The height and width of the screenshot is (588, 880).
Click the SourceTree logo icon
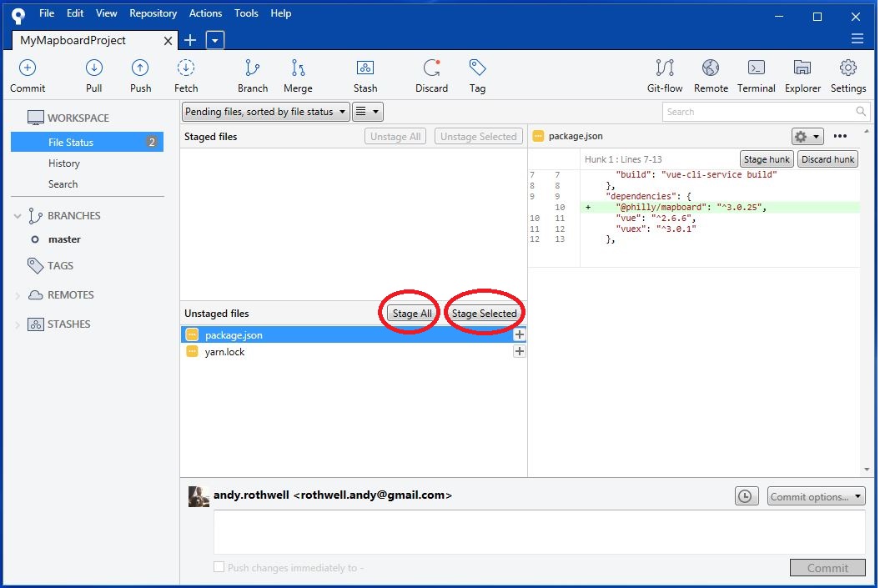coord(18,16)
